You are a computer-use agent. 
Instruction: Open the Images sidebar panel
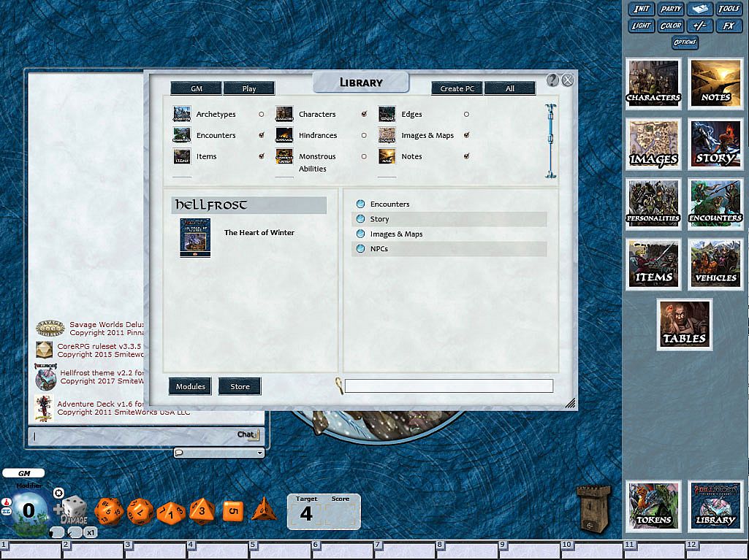(x=653, y=144)
